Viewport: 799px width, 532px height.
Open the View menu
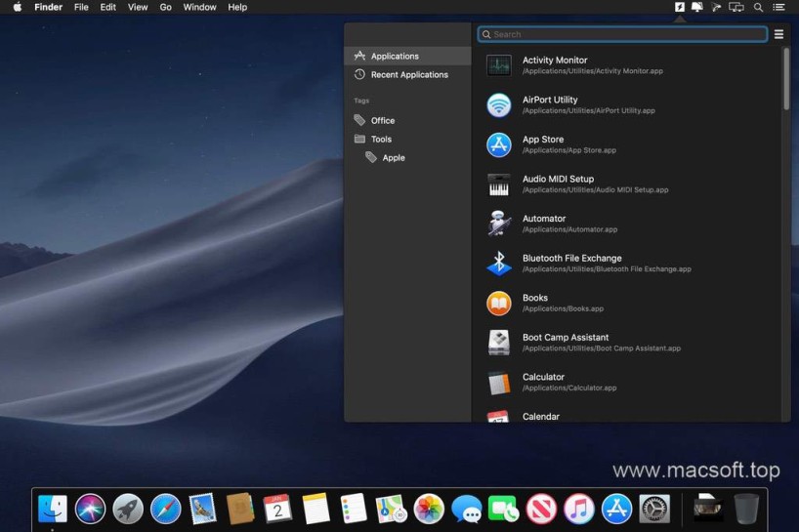pos(138,7)
